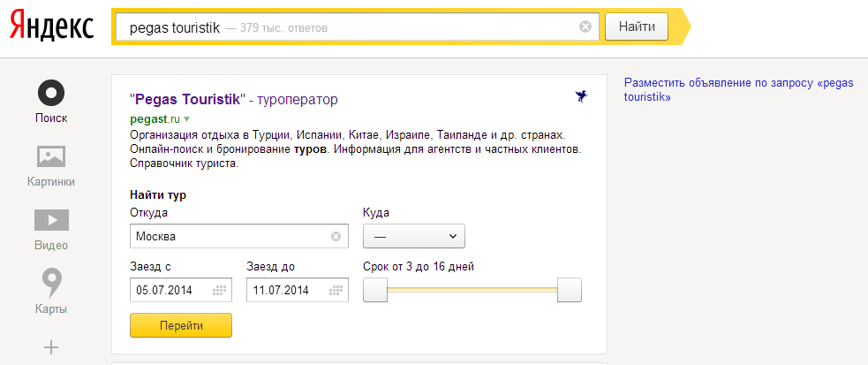Click the left handle of duration slider
The image size is (868, 365).
pos(375,290)
